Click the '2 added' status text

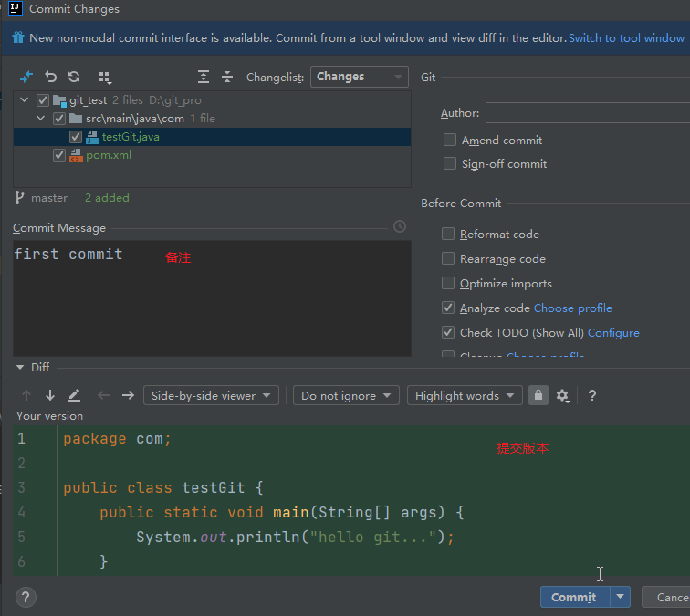point(107,197)
